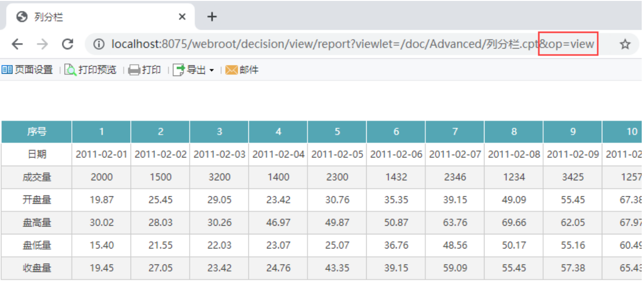Click column header 1

pos(101,132)
